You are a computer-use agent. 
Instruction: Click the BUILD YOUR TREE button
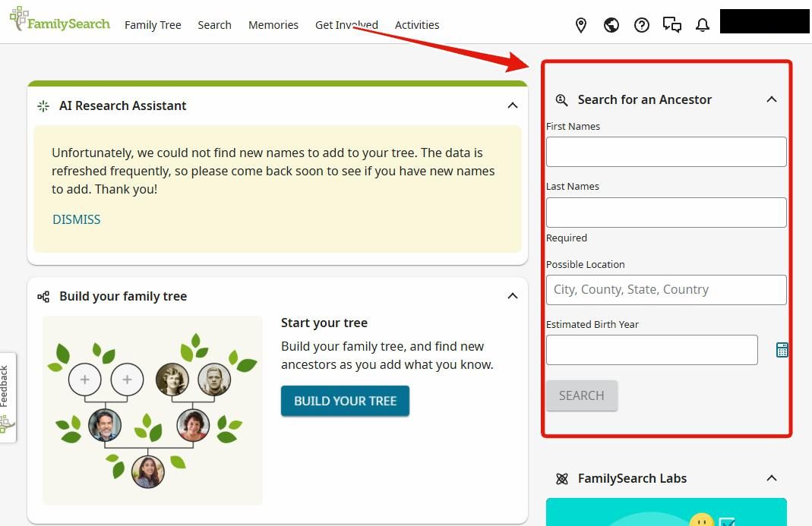pyautogui.click(x=346, y=401)
